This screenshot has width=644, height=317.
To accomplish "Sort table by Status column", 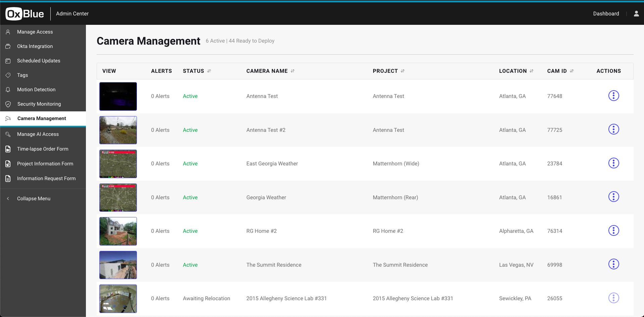I will point(209,71).
